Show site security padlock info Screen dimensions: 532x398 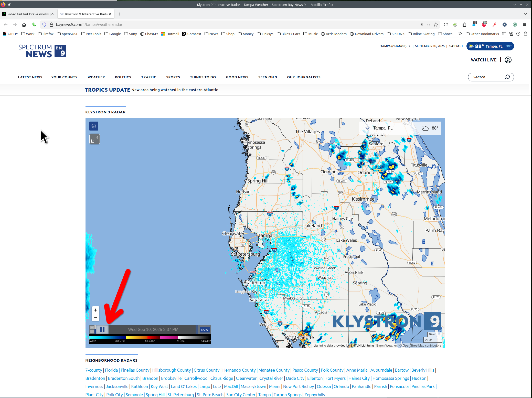click(51, 25)
